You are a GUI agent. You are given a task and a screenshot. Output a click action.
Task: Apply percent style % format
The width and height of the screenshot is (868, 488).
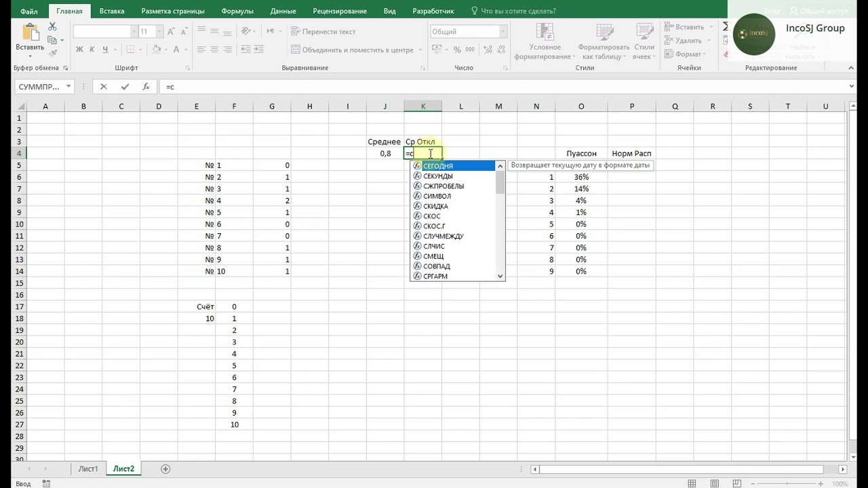(457, 49)
